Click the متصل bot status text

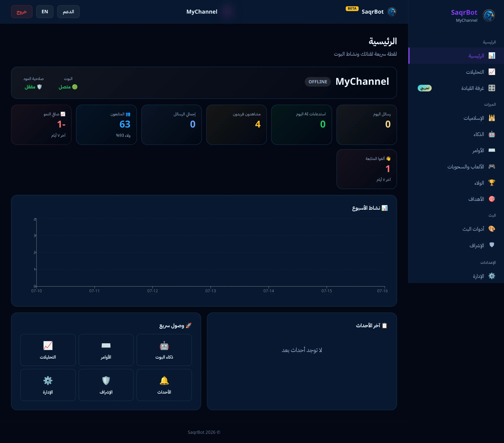(x=65, y=87)
